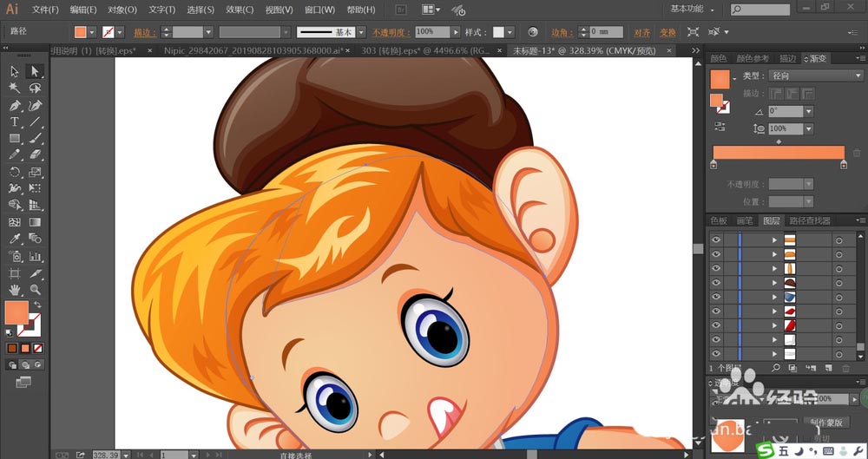Select the Rectangle tool

[x=15, y=139]
